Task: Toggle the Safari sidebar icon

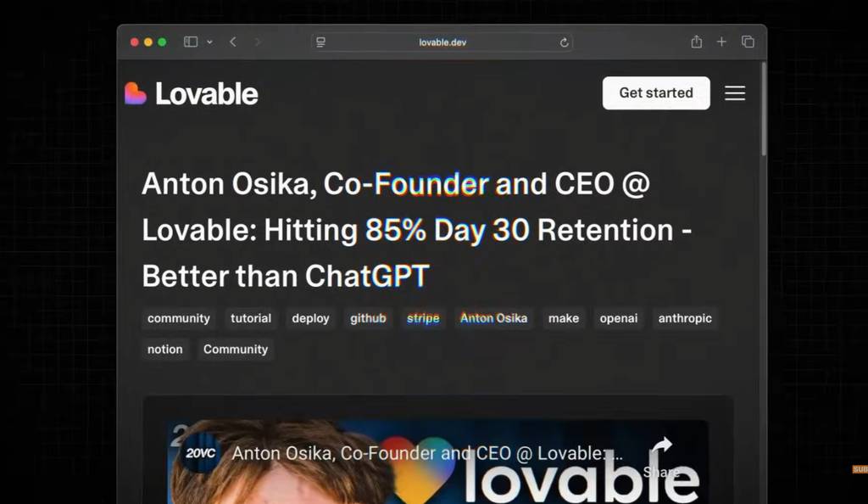Action: point(191,42)
